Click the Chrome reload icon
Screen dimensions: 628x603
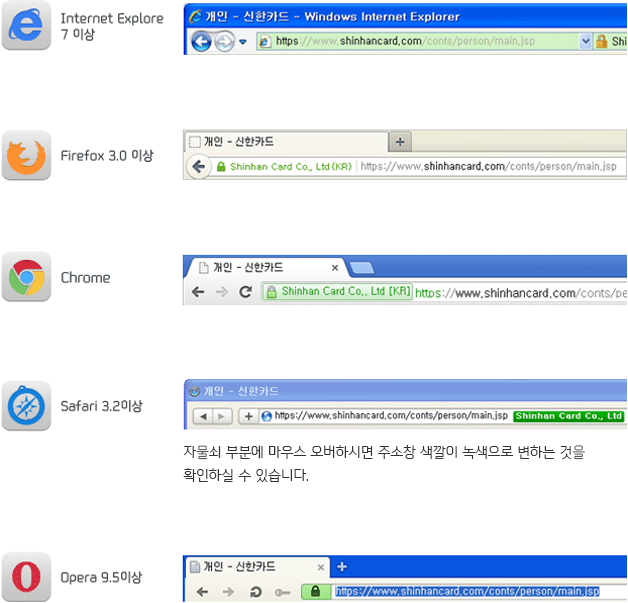tap(246, 292)
